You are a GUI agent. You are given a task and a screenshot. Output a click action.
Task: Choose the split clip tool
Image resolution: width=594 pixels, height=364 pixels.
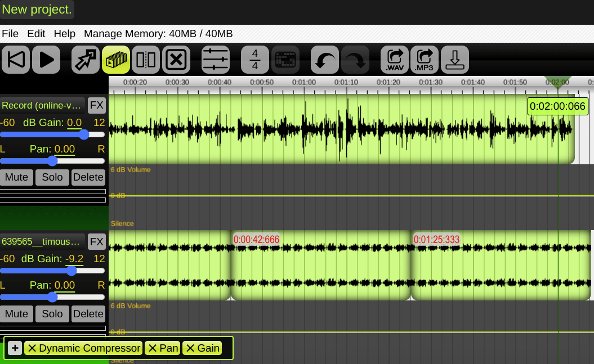146,60
